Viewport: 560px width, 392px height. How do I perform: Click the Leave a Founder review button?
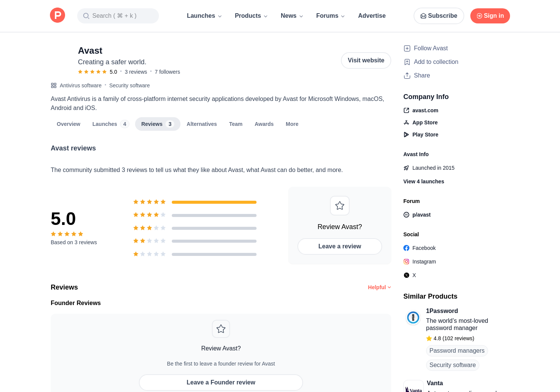[221, 383]
